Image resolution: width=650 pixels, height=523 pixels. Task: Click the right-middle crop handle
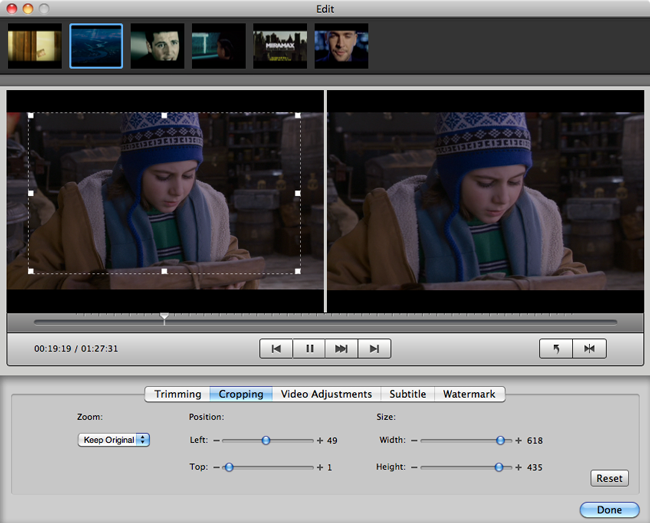point(298,193)
